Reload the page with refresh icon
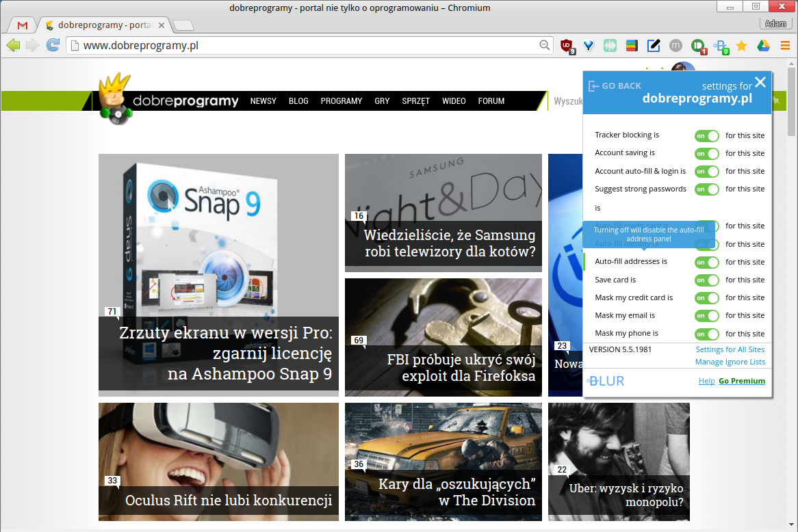The width and height of the screenshot is (798, 532). [x=53, y=45]
